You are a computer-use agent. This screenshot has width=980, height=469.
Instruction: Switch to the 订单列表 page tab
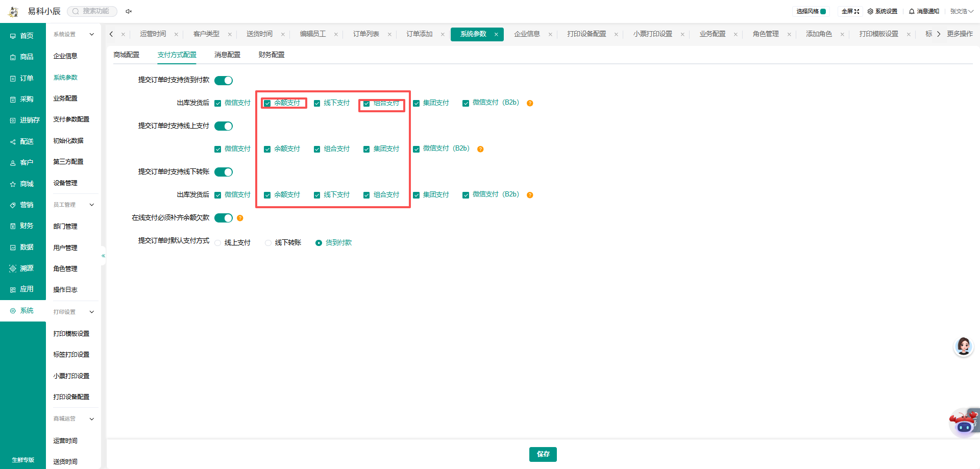366,34
